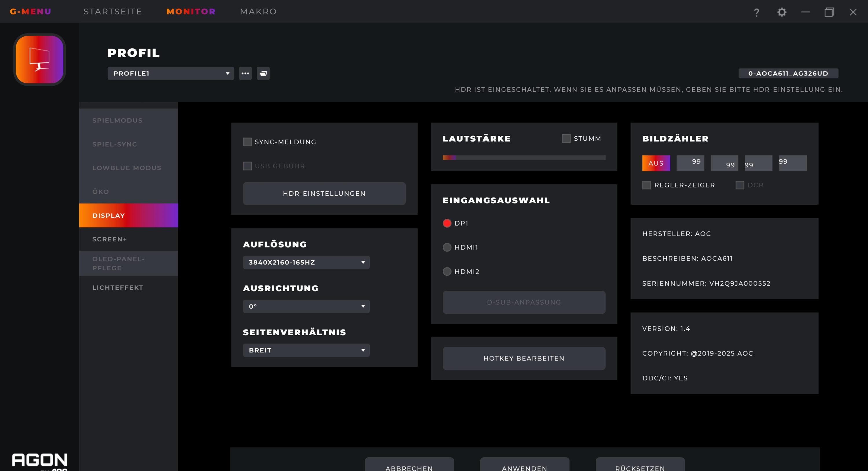This screenshot has width=868, height=471.
Task: Switch to the Startseite tab
Action: pyautogui.click(x=113, y=12)
